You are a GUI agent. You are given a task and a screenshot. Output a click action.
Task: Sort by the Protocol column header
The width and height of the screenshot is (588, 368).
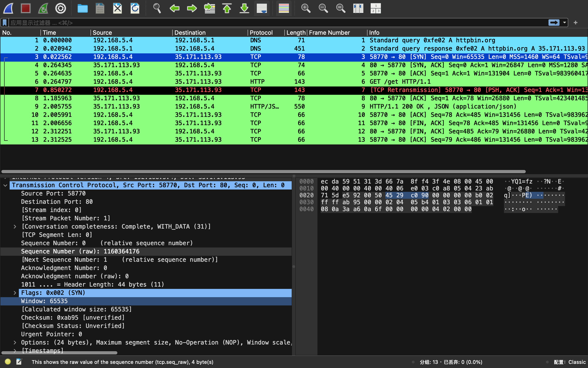(x=266, y=33)
